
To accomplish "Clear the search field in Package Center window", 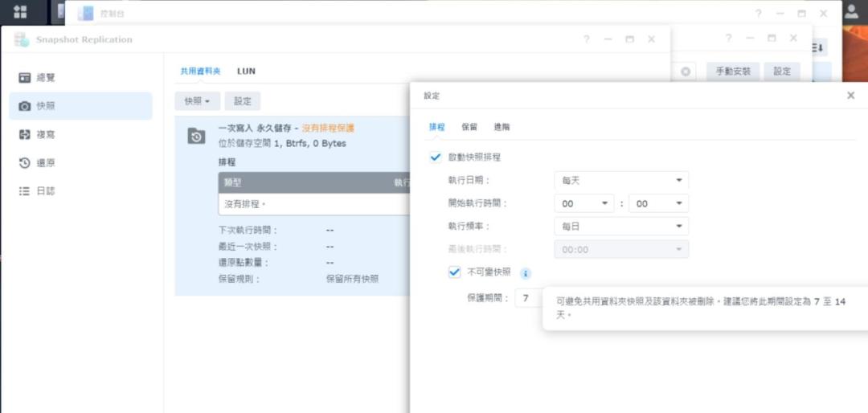I will tap(686, 72).
